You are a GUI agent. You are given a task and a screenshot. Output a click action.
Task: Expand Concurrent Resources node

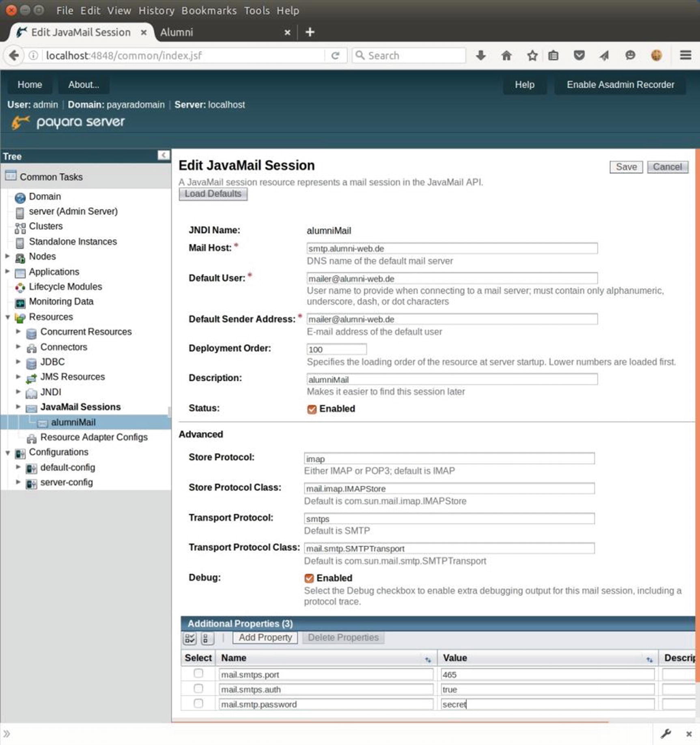coord(18,331)
